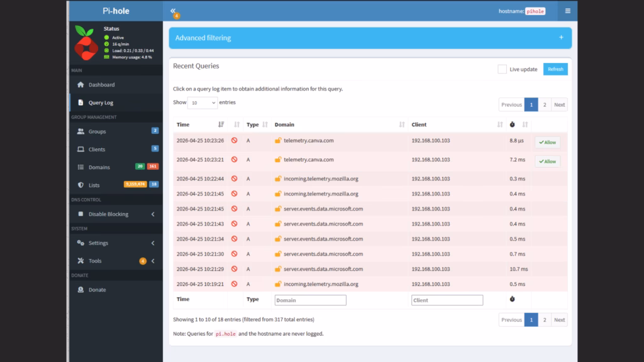The height and width of the screenshot is (362, 644).
Task: Click top pagination Previous button
Action: click(511, 105)
